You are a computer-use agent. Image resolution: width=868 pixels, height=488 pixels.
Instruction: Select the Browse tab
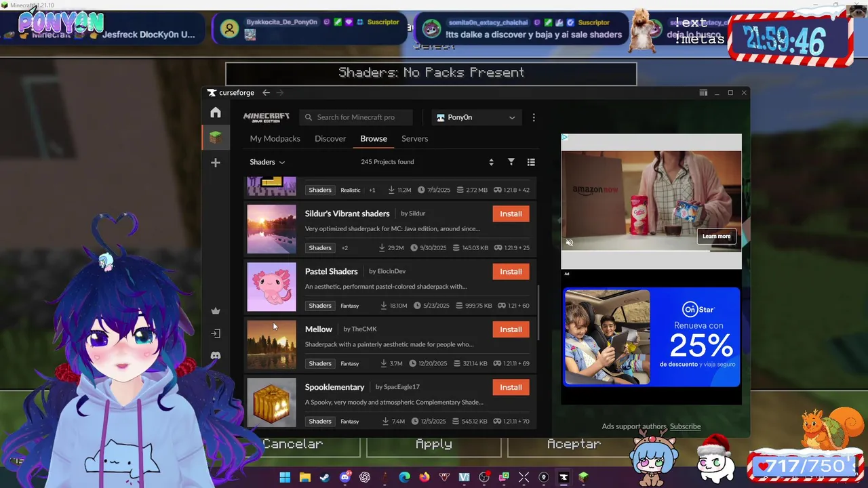click(374, 138)
